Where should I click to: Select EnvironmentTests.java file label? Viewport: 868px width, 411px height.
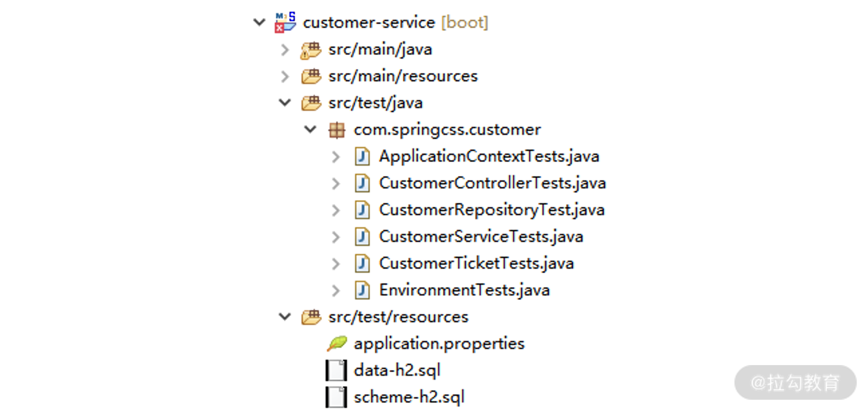pyautogui.click(x=464, y=290)
